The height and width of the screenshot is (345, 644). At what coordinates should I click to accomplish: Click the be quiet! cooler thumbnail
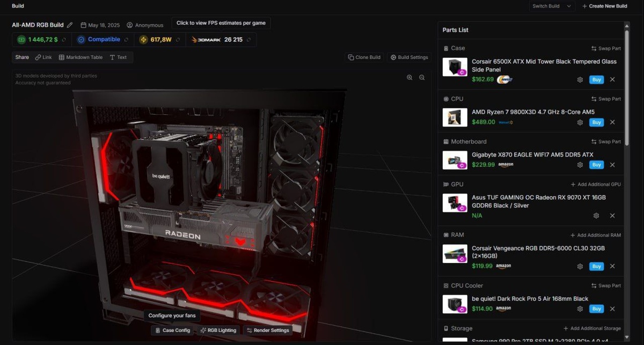tap(455, 304)
